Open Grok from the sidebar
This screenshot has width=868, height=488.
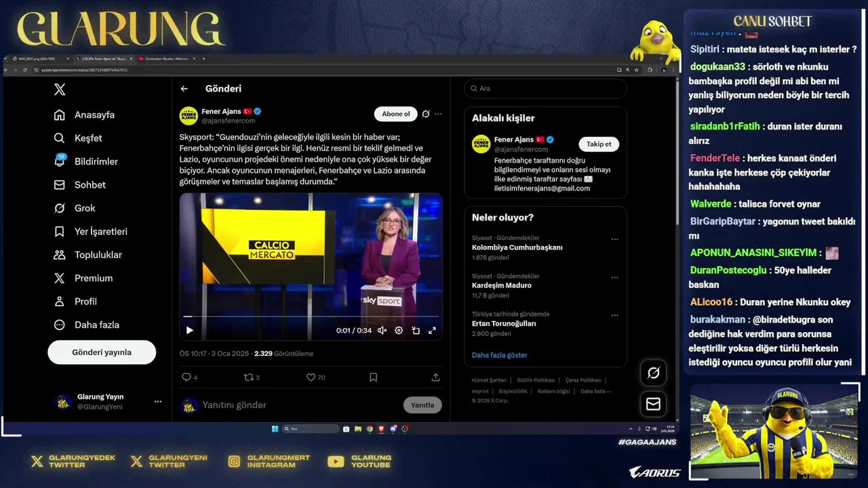(x=75, y=208)
